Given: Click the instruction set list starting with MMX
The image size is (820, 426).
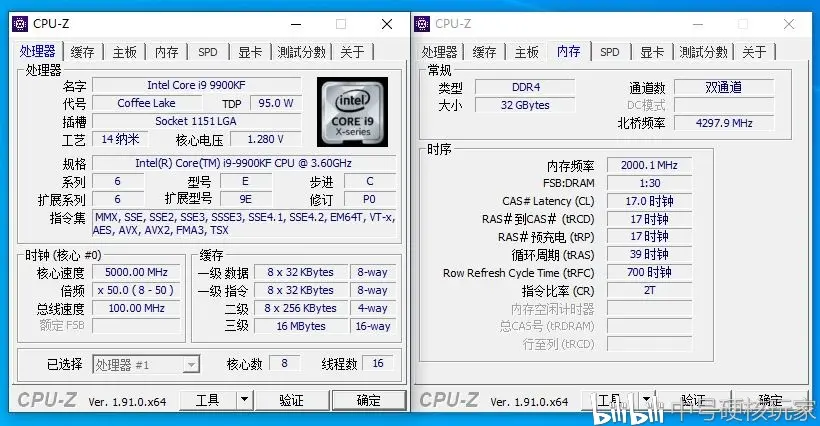Looking at the screenshot, I should (x=244, y=223).
